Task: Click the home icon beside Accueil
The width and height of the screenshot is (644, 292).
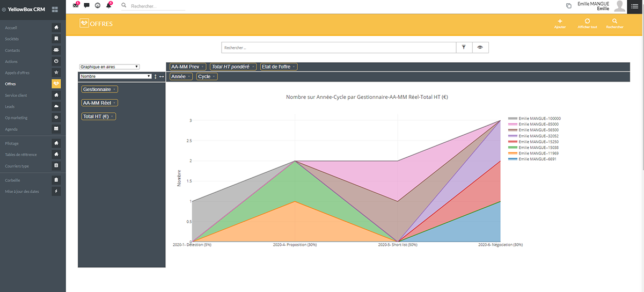Action: click(56, 27)
